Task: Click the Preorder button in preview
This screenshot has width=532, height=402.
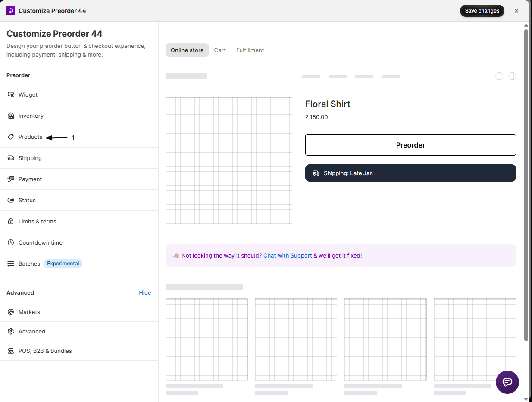Action: (x=410, y=145)
